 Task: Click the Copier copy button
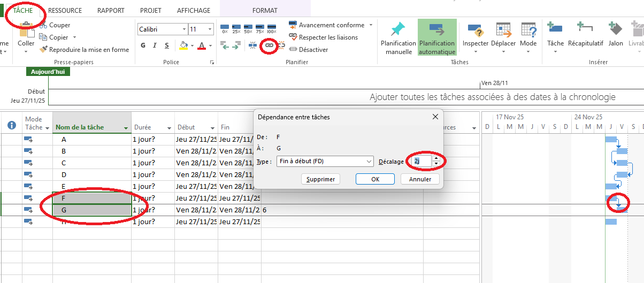(54, 37)
